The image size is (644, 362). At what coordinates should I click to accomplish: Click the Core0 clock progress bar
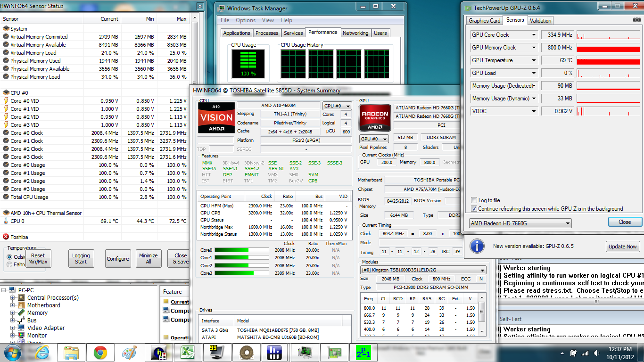pos(242,250)
